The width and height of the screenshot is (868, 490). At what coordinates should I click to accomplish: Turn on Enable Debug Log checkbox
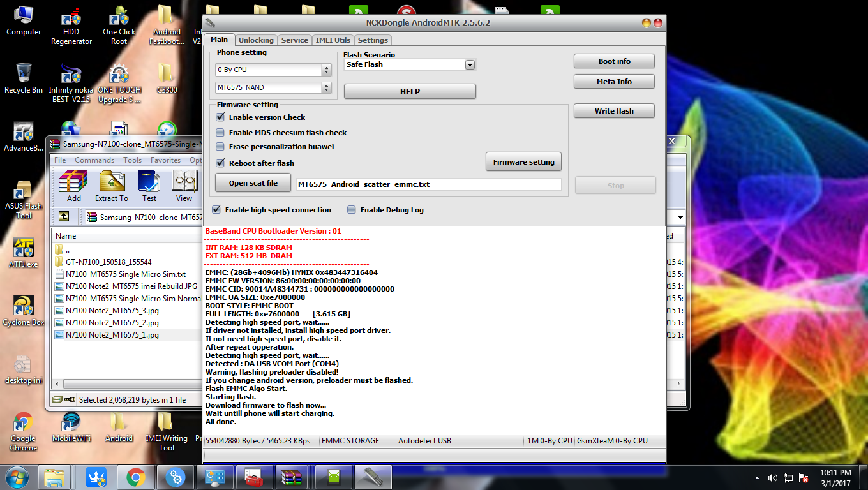click(352, 210)
